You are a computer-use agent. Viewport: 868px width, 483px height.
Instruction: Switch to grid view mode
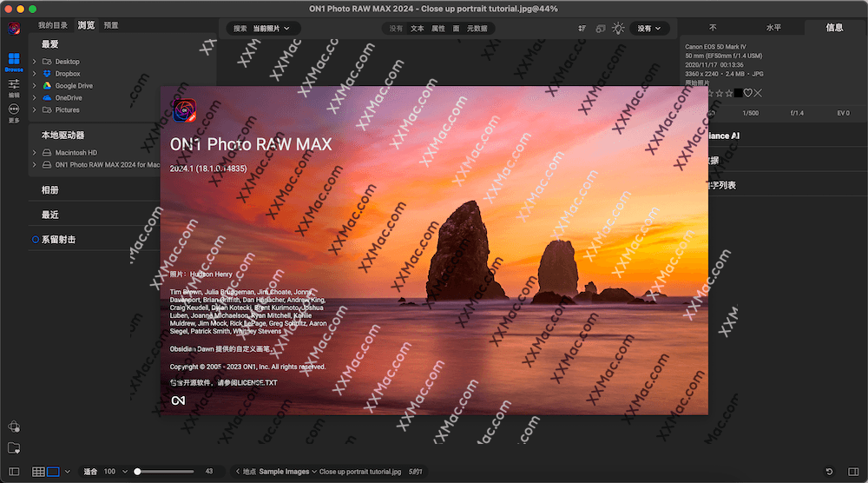pyautogui.click(x=38, y=472)
